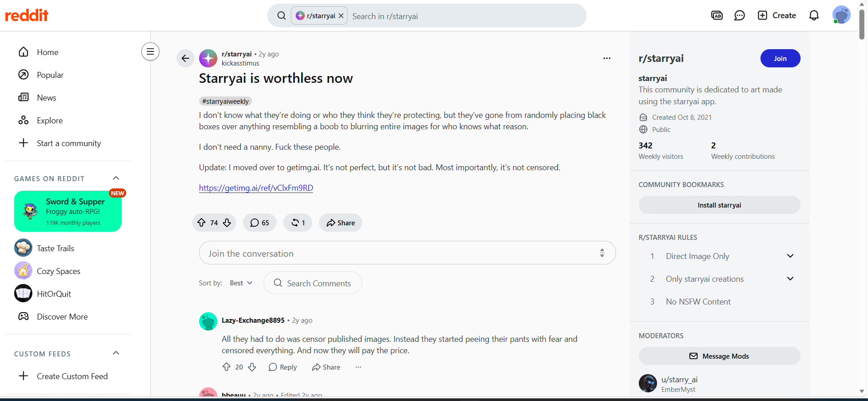Click the 65 comments button
This screenshot has width=868, height=401.
pyautogui.click(x=260, y=223)
